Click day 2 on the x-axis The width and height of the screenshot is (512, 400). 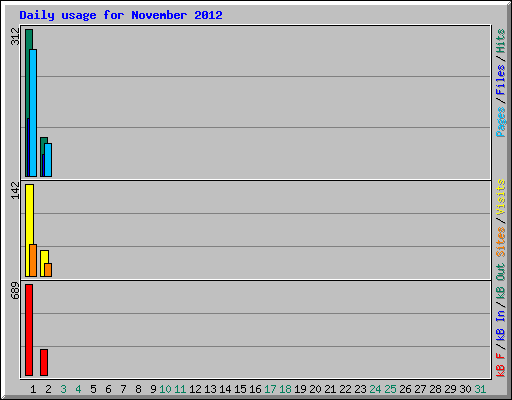click(48, 389)
